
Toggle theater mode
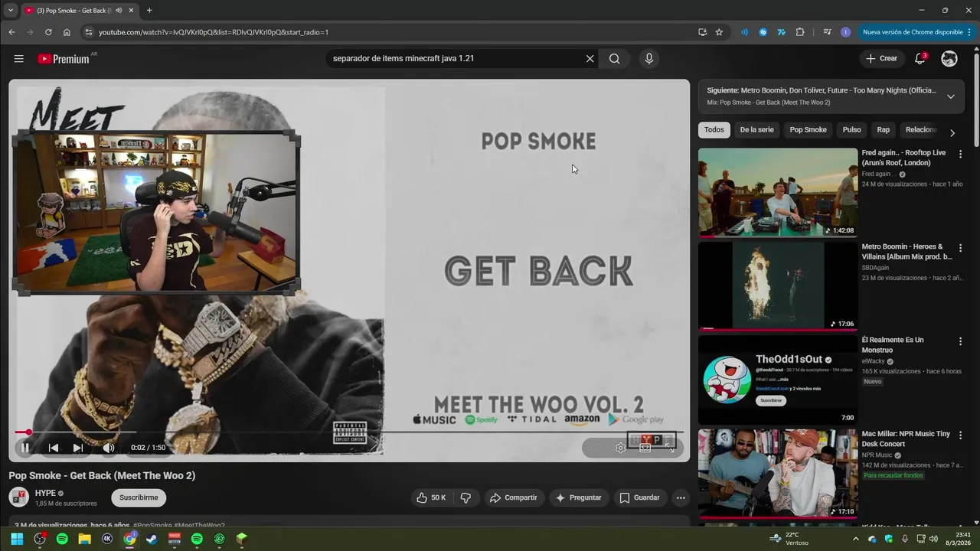click(x=645, y=448)
